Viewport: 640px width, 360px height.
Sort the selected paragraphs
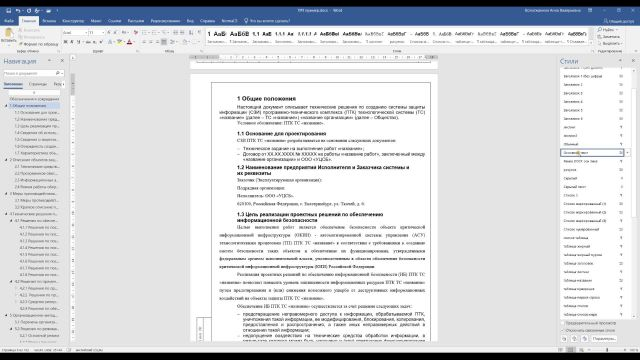click(191, 32)
